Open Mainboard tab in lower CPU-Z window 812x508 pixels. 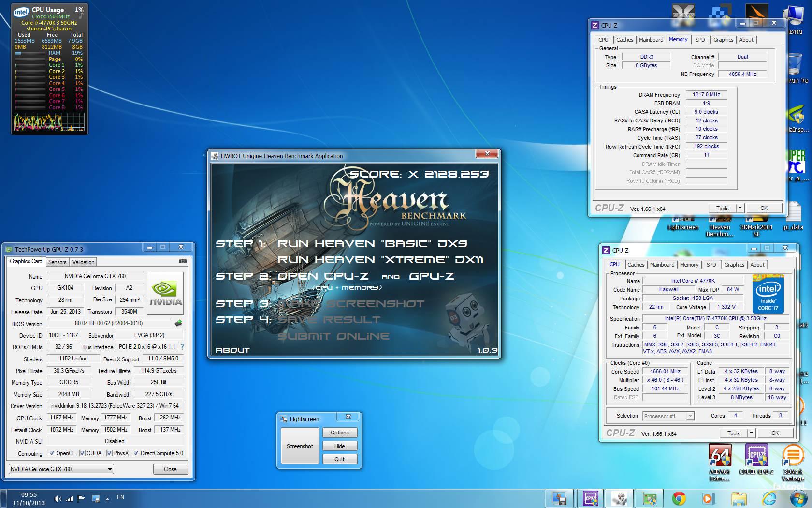click(662, 265)
